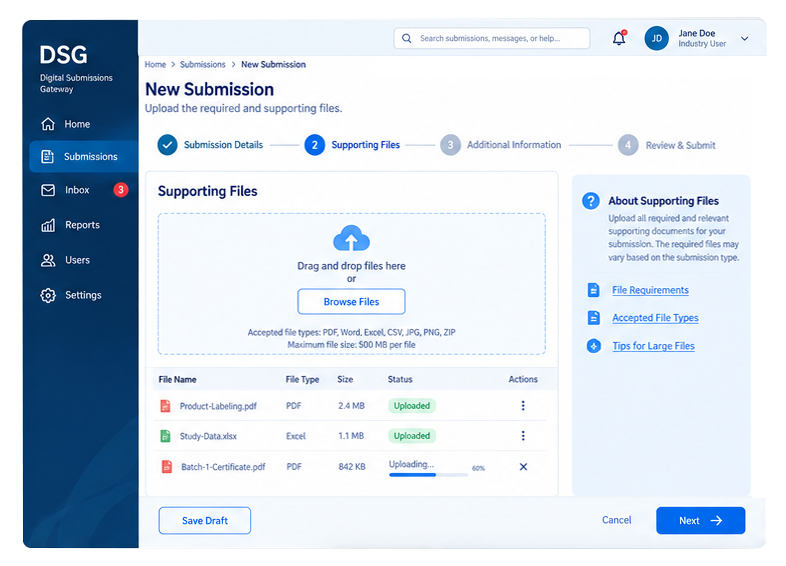
Task: Click the New Submission breadcrumb text
Action: pyautogui.click(x=273, y=65)
